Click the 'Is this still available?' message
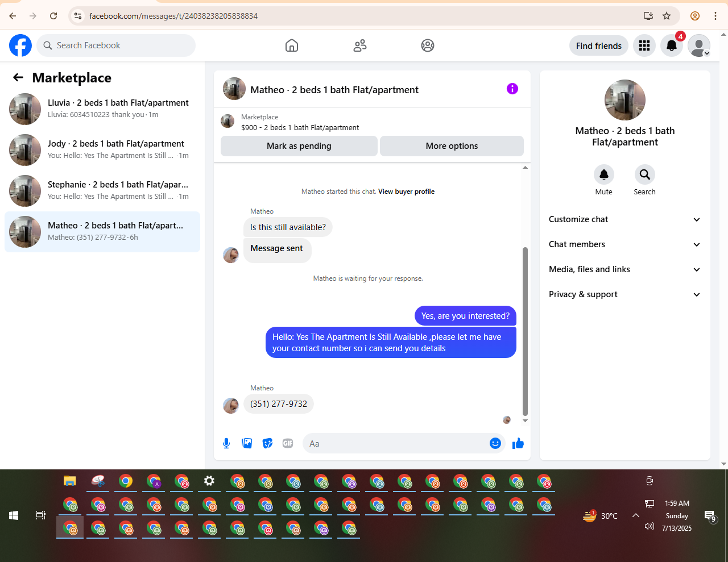Image resolution: width=728 pixels, height=562 pixels. coord(288,227)
